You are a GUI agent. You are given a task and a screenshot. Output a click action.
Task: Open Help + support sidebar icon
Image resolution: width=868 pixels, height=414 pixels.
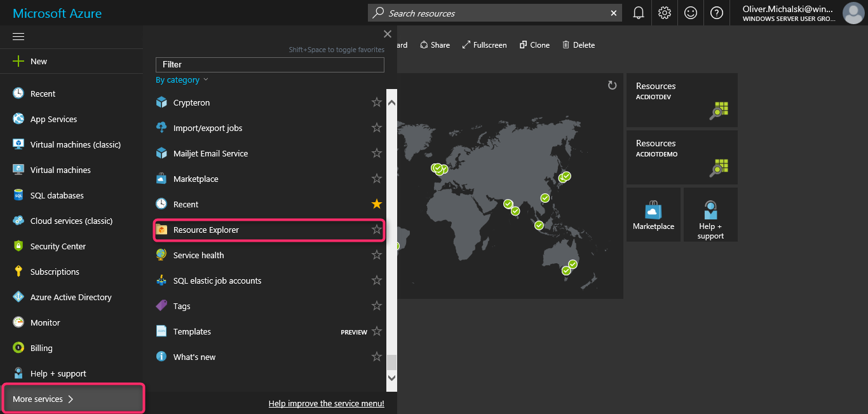tap(18, 373)
